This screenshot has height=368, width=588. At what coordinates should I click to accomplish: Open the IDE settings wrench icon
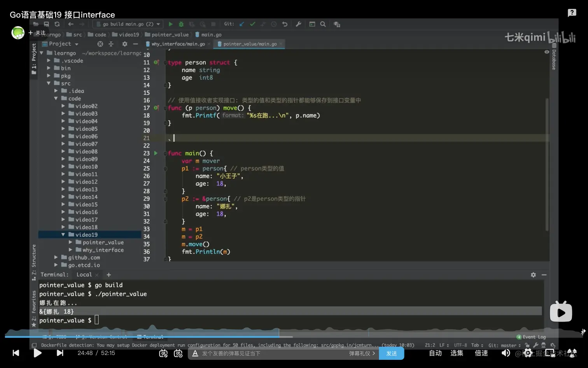tap(298, 24)
